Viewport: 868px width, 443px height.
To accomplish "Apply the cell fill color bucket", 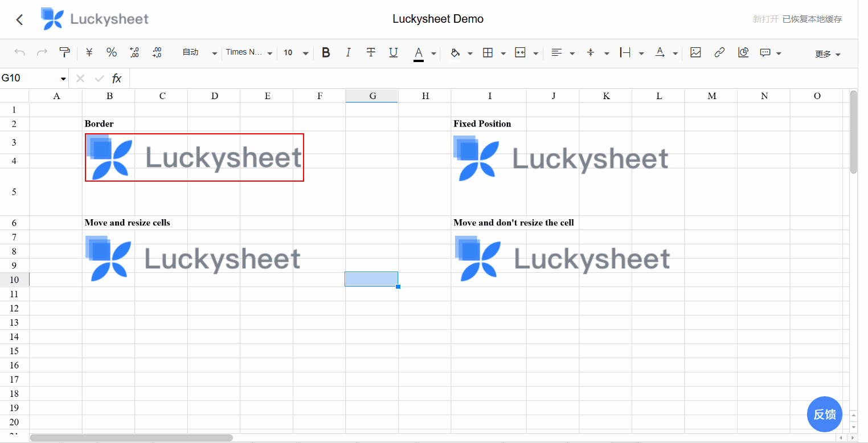I will click(455, 53).
